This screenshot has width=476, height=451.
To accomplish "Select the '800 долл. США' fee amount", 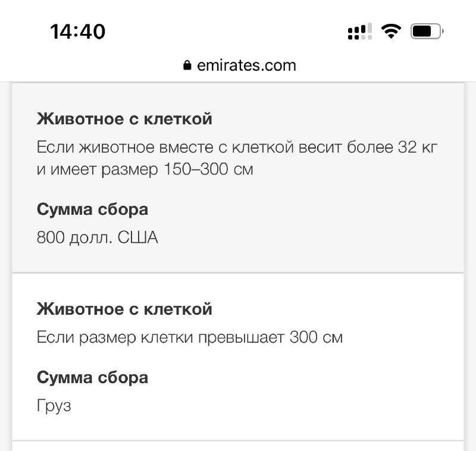I will tap(97, 238).
